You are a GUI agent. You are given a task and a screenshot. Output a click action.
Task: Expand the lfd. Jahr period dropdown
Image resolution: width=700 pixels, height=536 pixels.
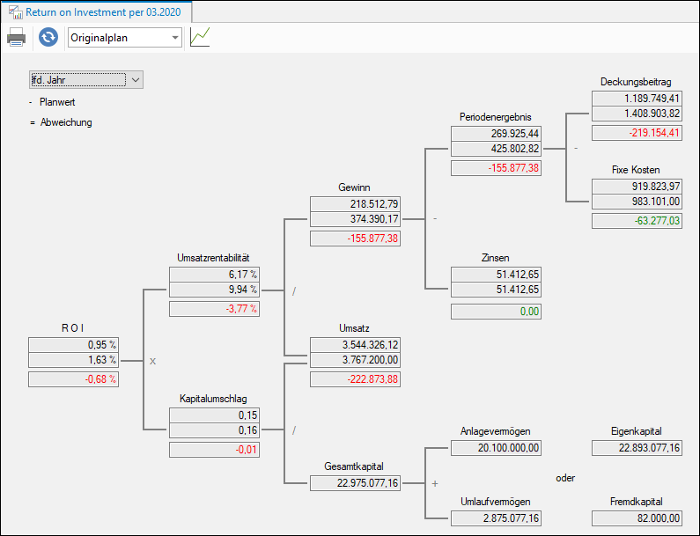pos(86,80)
